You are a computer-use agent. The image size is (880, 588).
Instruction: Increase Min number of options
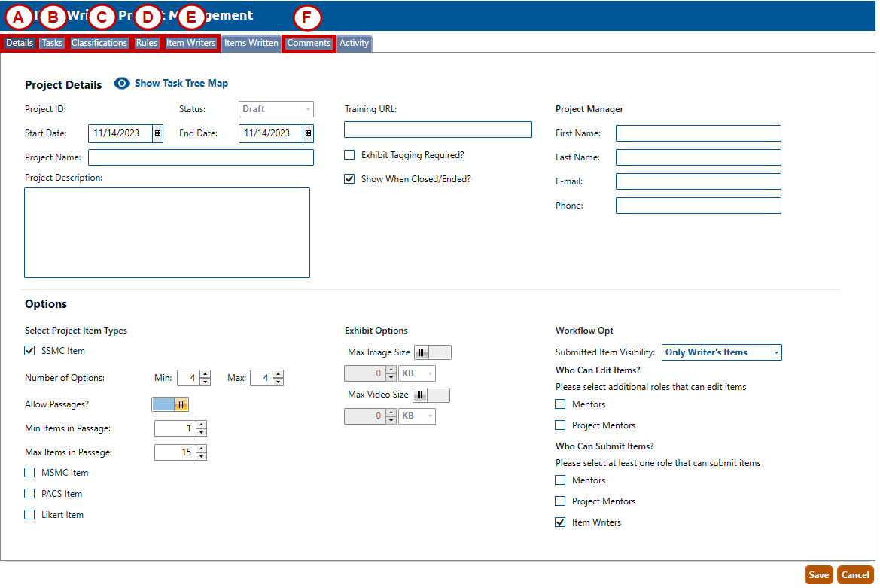pos(205,374)
